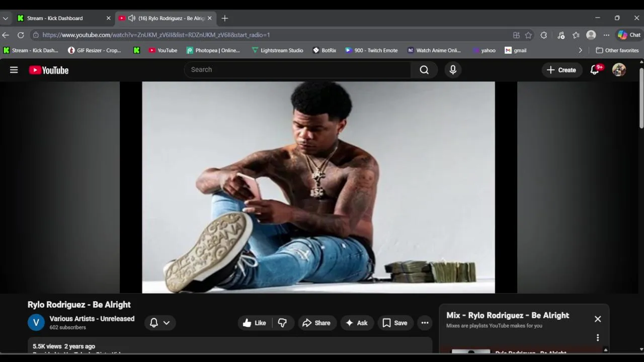Screen dimensions: 644x362
Task: Open Stream - Kick Dash bookmark
Action: (x=31, y=50)
